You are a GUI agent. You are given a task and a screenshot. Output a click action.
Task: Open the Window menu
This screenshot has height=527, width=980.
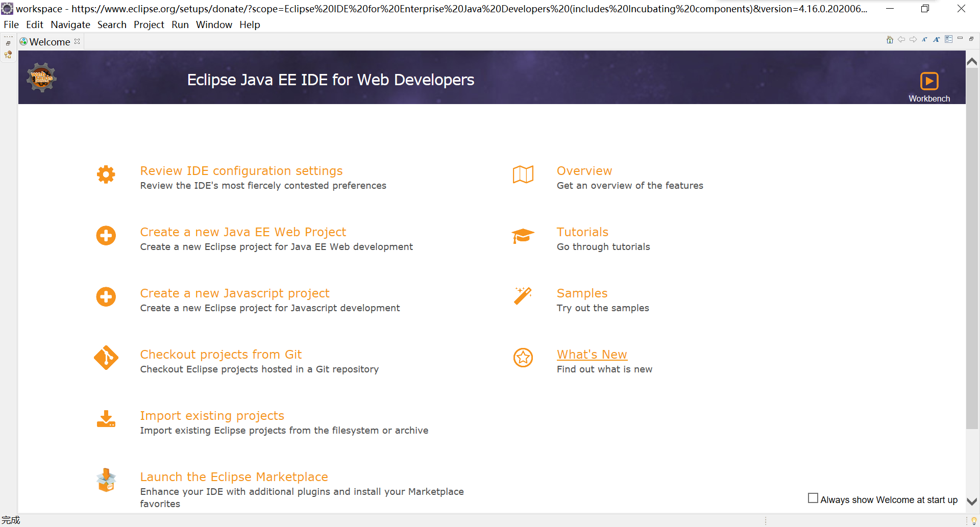click(214, 24)
